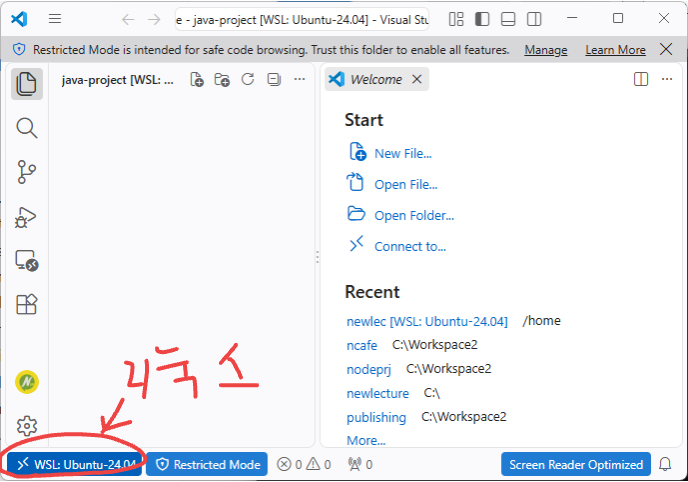The height and width of the screenshot is (482, 688).
Task: Collapse all folders in explorer
Action: click(274, 79)
